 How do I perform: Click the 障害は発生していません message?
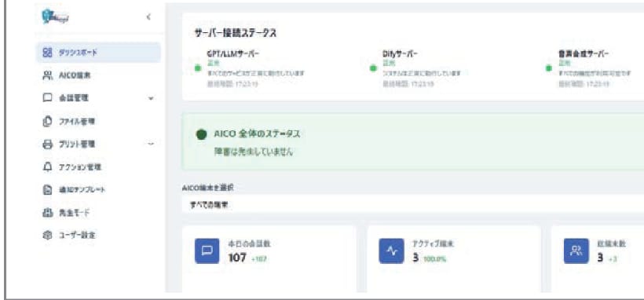point(253,152)
